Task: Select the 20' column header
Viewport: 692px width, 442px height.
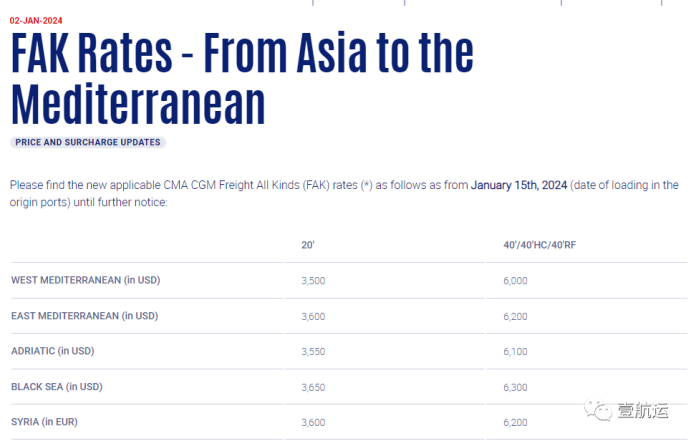Action: pos(308,245)
